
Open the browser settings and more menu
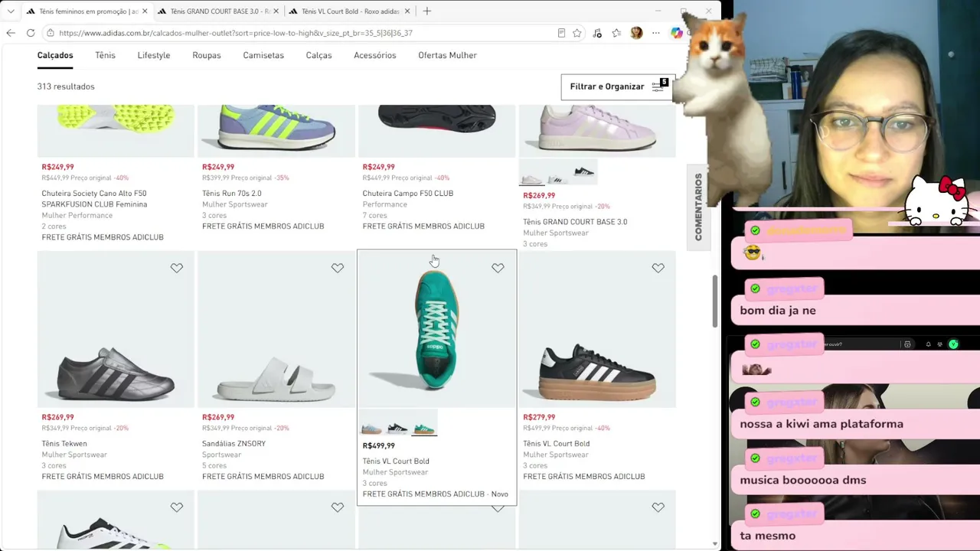[x=656, y=33]
